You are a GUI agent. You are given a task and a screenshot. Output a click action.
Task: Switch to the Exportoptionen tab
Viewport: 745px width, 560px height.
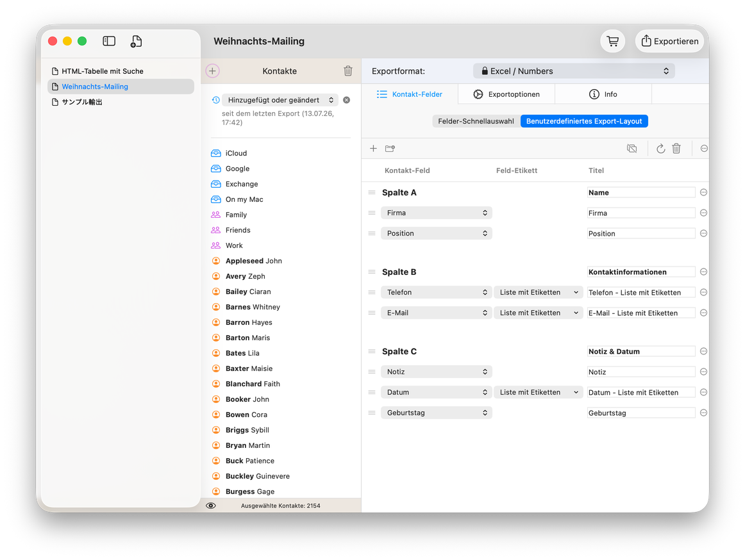(506, 95)
